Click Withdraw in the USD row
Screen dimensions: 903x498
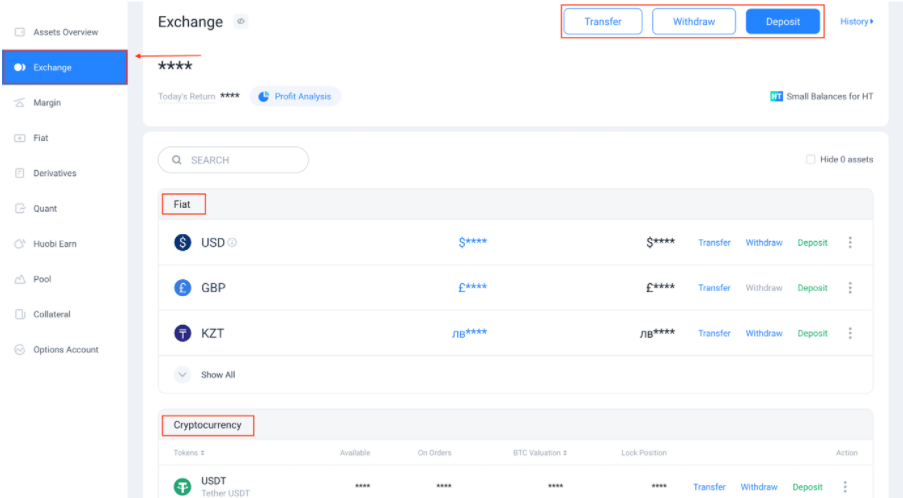coord(764,242)
